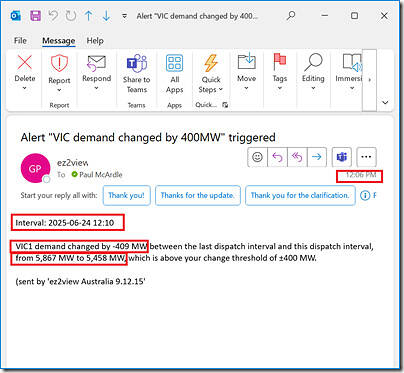Click 'from 5,867 MW to 5,458 MW' text
Image resolution: width=404 pixels, height=373 pixels.
point(70,258)
